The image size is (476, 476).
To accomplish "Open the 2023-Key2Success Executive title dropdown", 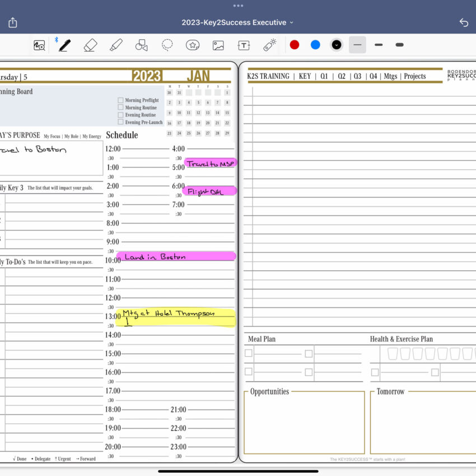I will (x=237, y=22).
